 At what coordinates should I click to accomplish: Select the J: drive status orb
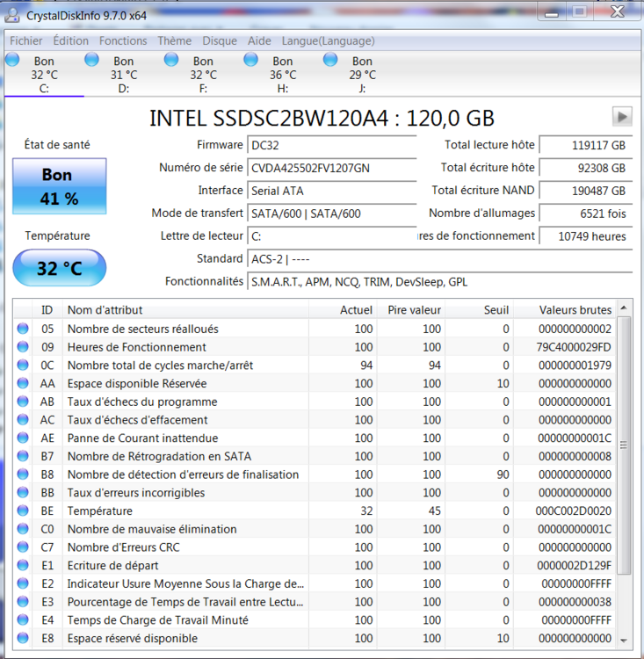point(330,60)
